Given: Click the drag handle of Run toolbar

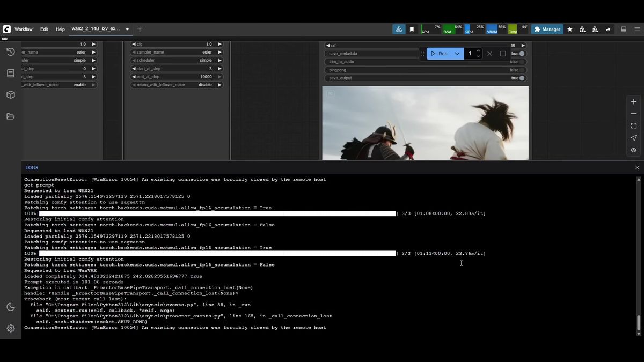Looking at the screenshot, I should [422, 54].
